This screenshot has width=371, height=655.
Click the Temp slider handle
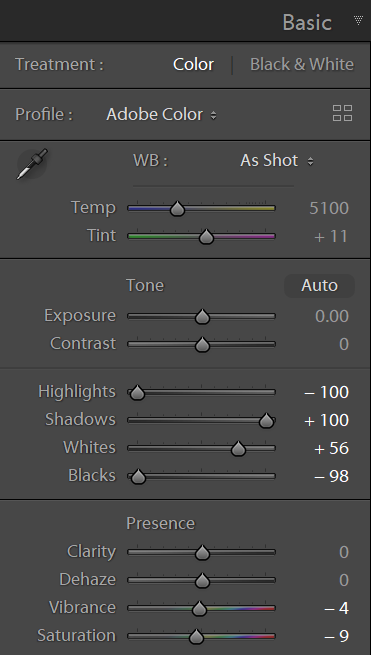coord(178,208)
